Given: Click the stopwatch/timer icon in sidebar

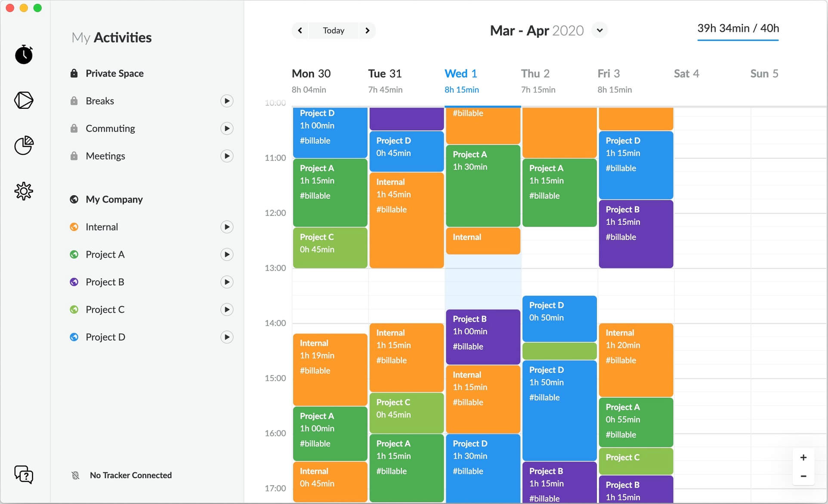Looking at the screenshot, I should (24, 55).
